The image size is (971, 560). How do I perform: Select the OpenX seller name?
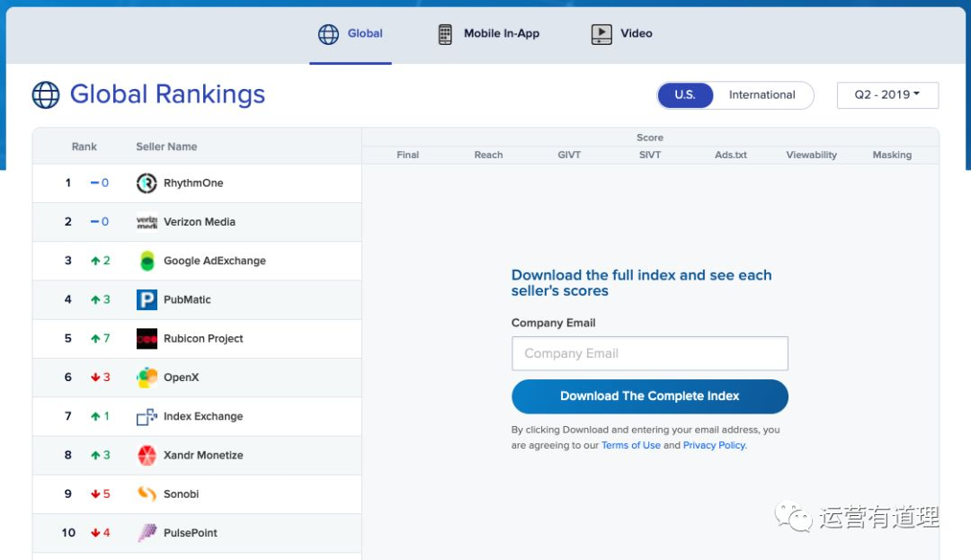pyautogui.click(x=181, y=378)
